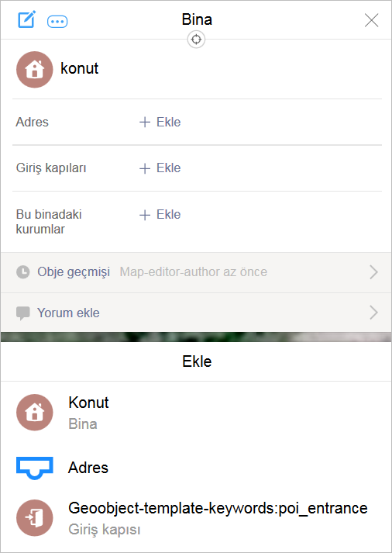Add entrance via Giriş kapıları Ekle
The width and height of the screenshot is (392, 553).
pyautogui.click(x=160, y=168)
